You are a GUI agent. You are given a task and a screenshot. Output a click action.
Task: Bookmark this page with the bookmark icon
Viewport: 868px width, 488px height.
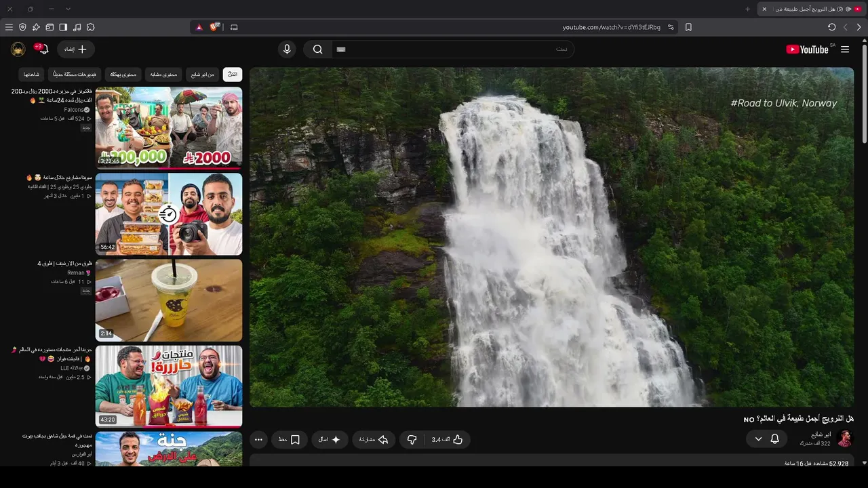[688, 27]
